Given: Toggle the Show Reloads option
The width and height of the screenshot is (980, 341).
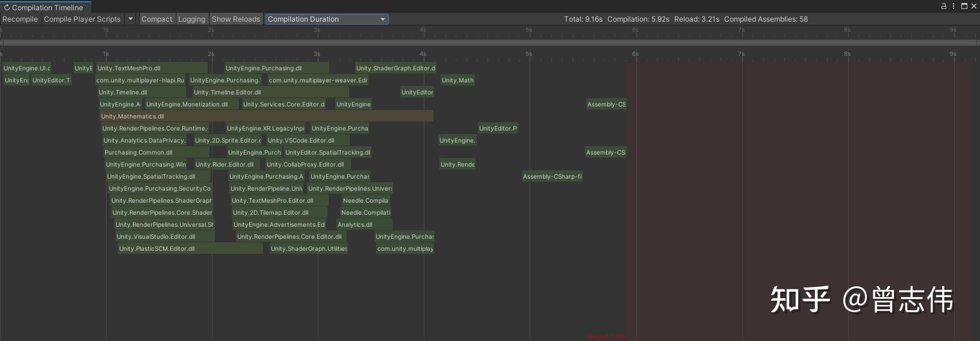Looking at the screenshot, I should coord(236,19).
